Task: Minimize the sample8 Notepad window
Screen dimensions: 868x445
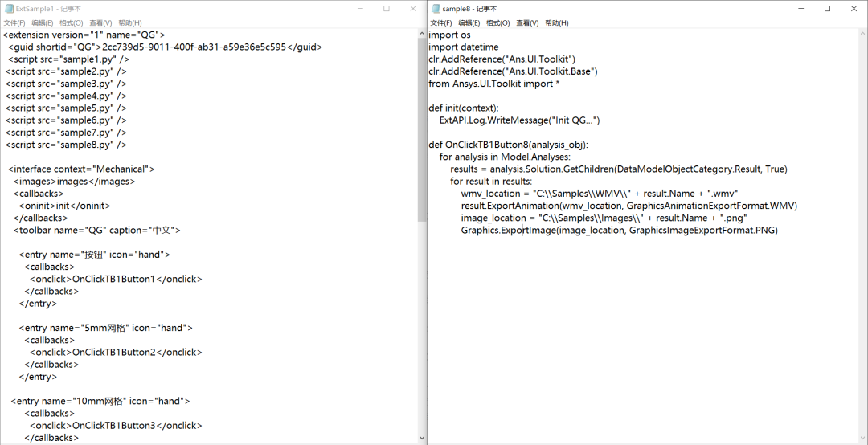Action: (x=801, y=9)
